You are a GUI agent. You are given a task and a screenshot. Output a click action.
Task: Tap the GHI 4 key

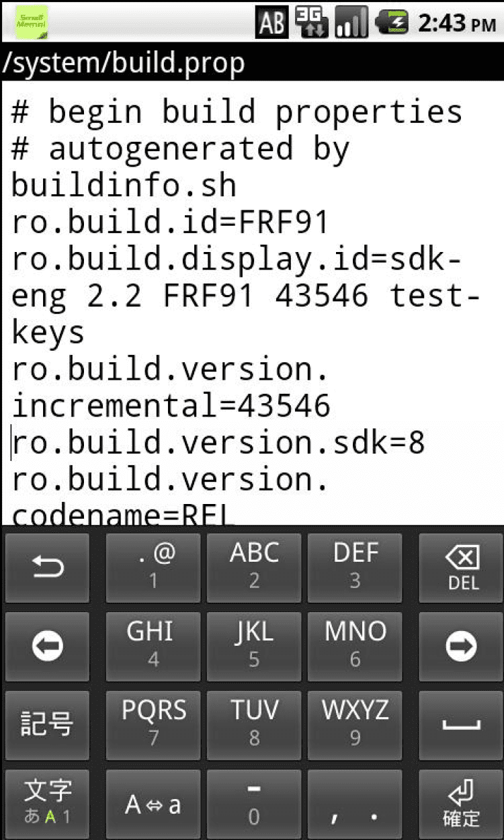coord(153,646)
